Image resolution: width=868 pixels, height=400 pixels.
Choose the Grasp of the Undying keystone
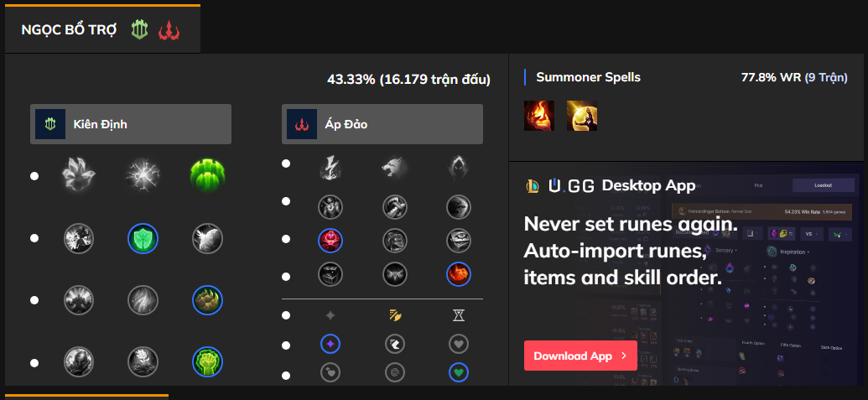79,174
